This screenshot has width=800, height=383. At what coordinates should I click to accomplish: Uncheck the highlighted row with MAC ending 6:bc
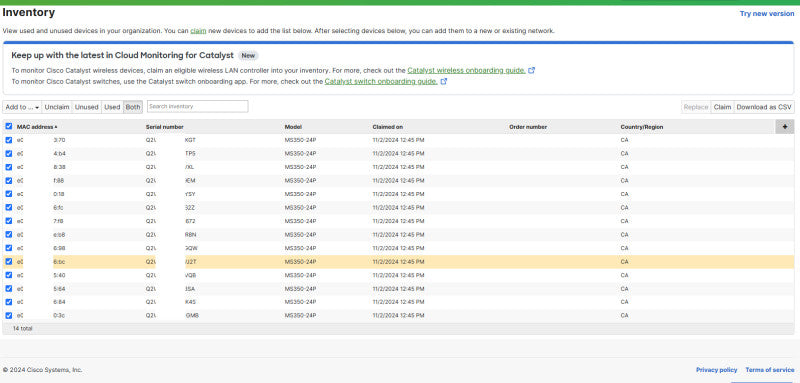(9, 262)
